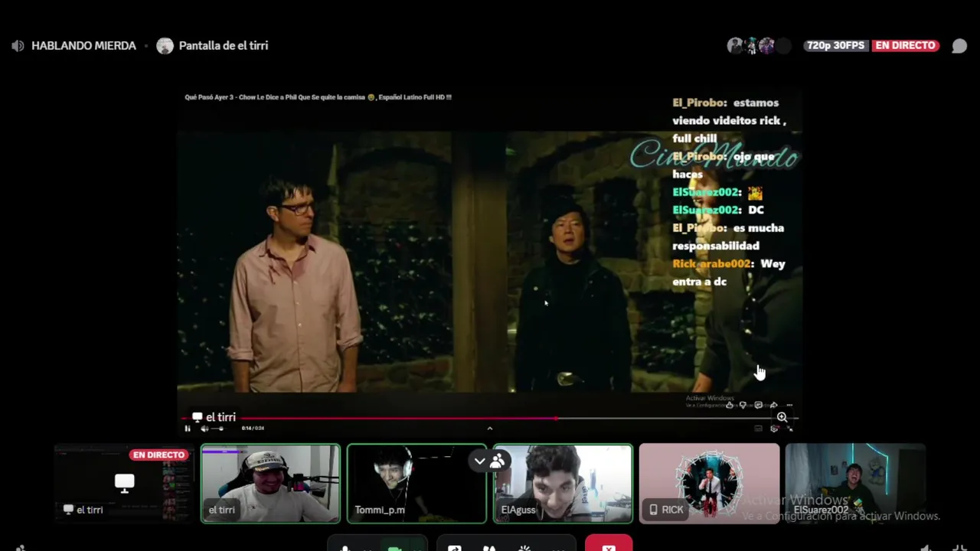Click the share arrow icon under video
Image resolution: width=980 pixels, height=551 pixels.
tap(773, 406)
